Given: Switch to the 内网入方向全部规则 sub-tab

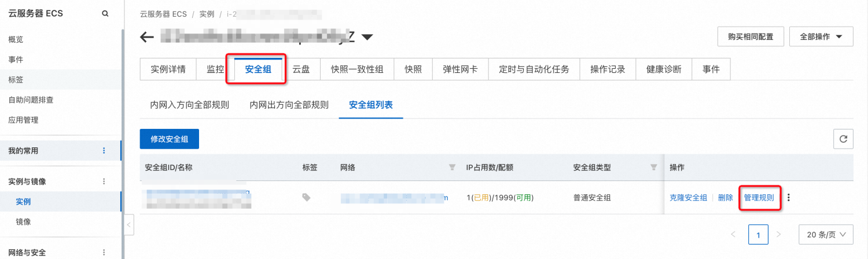Looking at the screenshot, I should (x=189, y=105).
